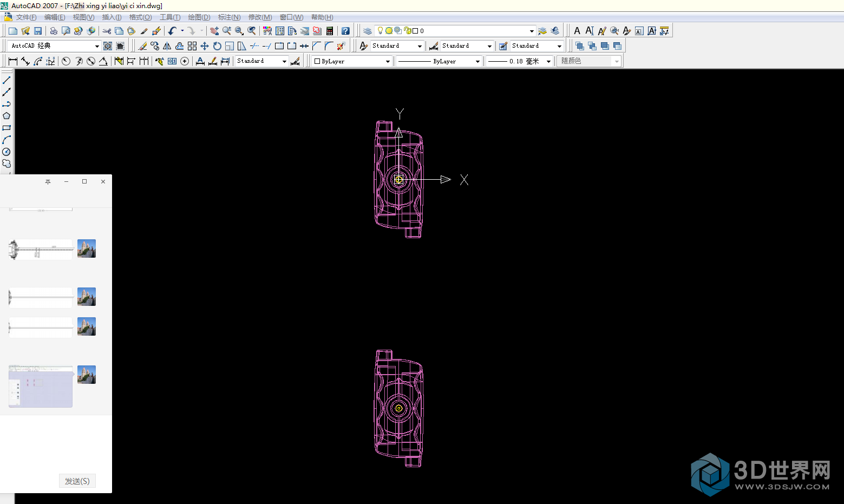Open the 随颜色 plot style box
This screenshot has height=504, width=844.
tap(590, 61)
